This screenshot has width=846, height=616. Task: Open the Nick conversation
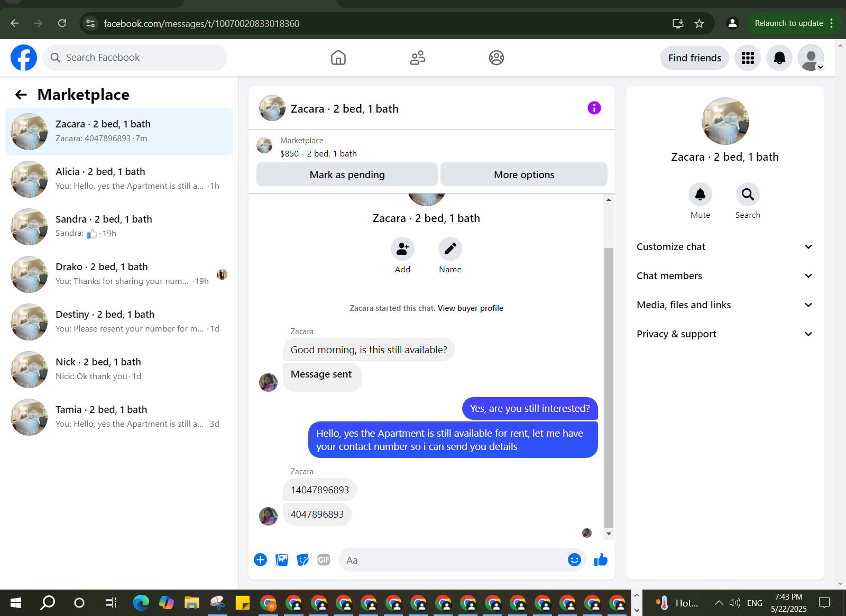(119, 370)
